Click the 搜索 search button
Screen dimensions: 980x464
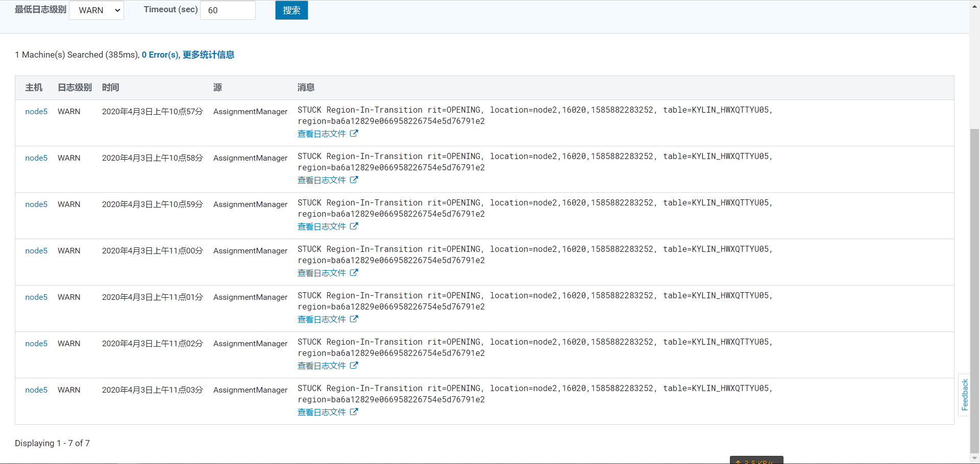pos(291,10)
